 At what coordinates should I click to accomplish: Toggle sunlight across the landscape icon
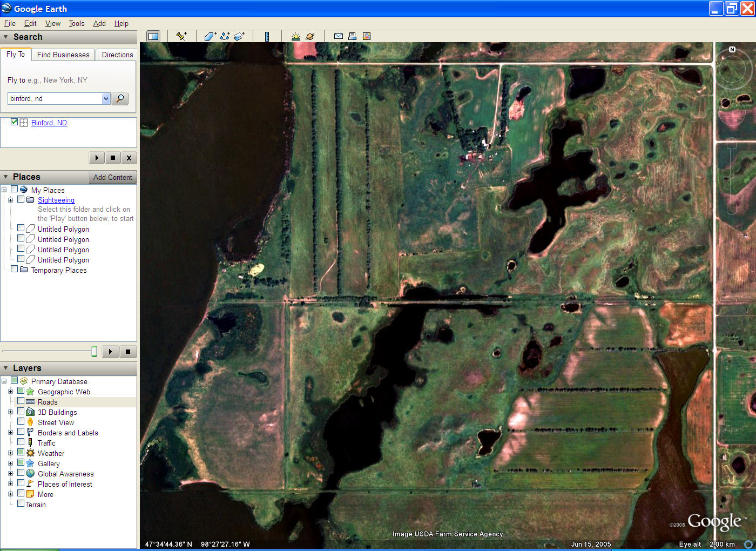tap(295, 36)
